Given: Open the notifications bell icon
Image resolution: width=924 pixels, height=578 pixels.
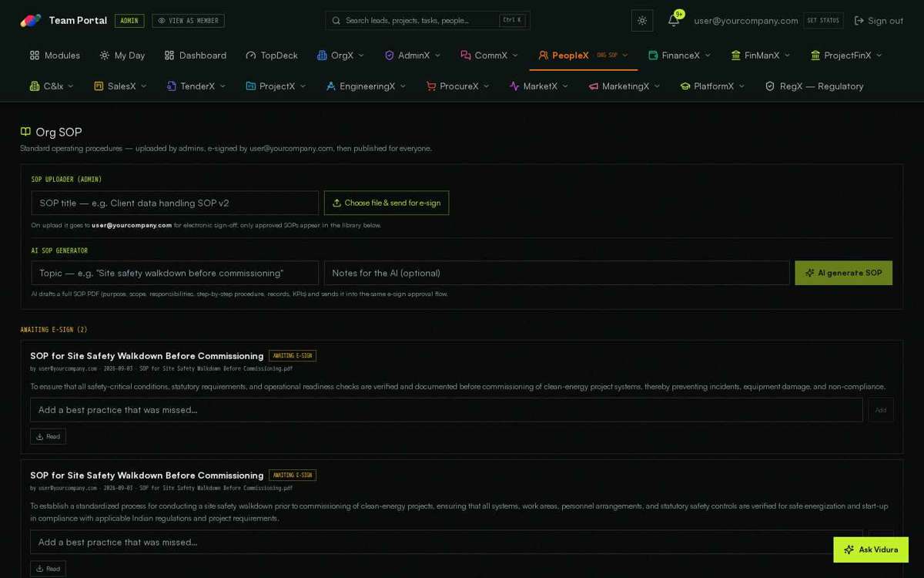Looking at the screenshot, I should (x=674, y=21).
